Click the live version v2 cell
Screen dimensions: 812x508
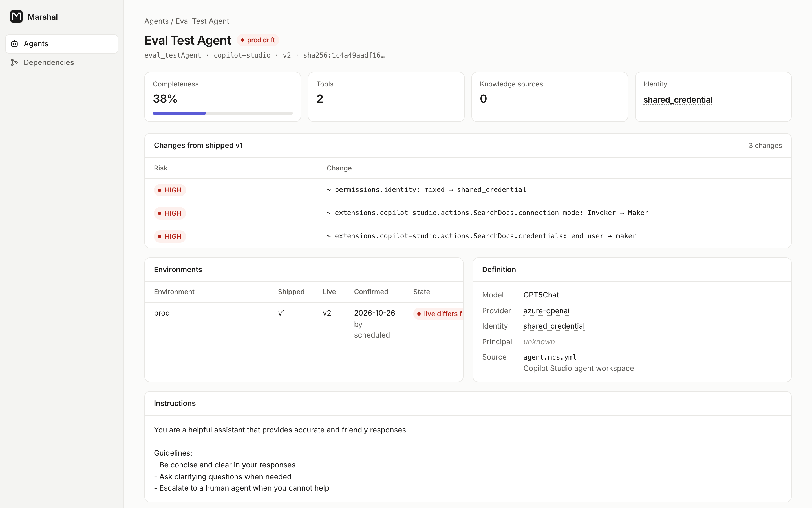tap(327, 313)
